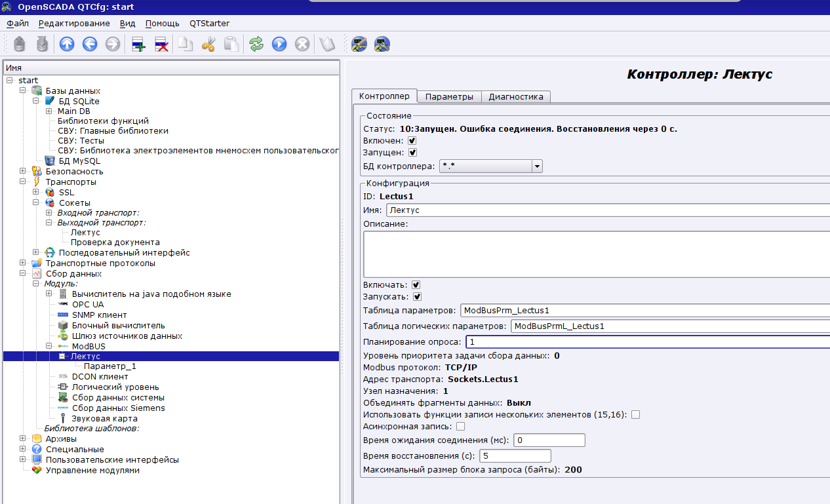Click the Up navigation arrow icon

[x=67, y=44]
